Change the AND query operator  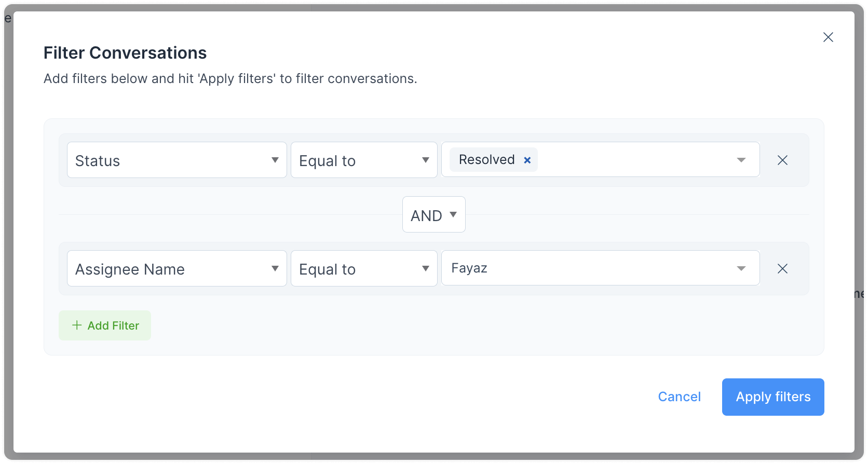pyautogui.click(x=434, y=215)
